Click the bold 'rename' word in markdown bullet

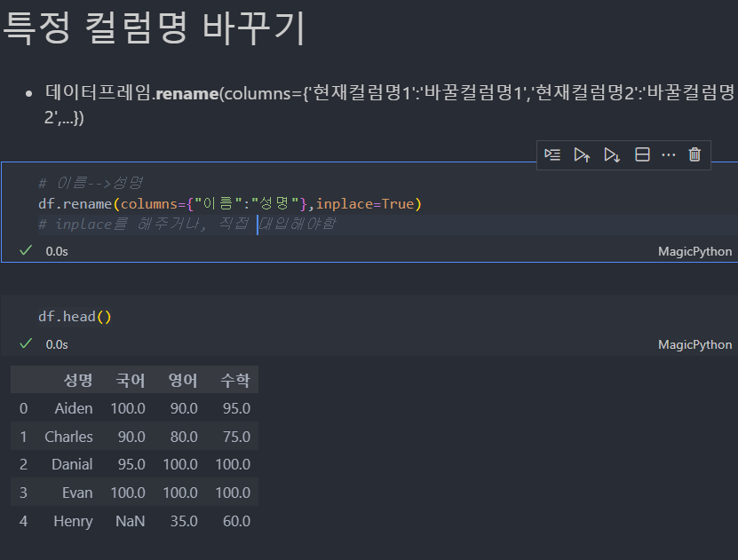(186, 93)
